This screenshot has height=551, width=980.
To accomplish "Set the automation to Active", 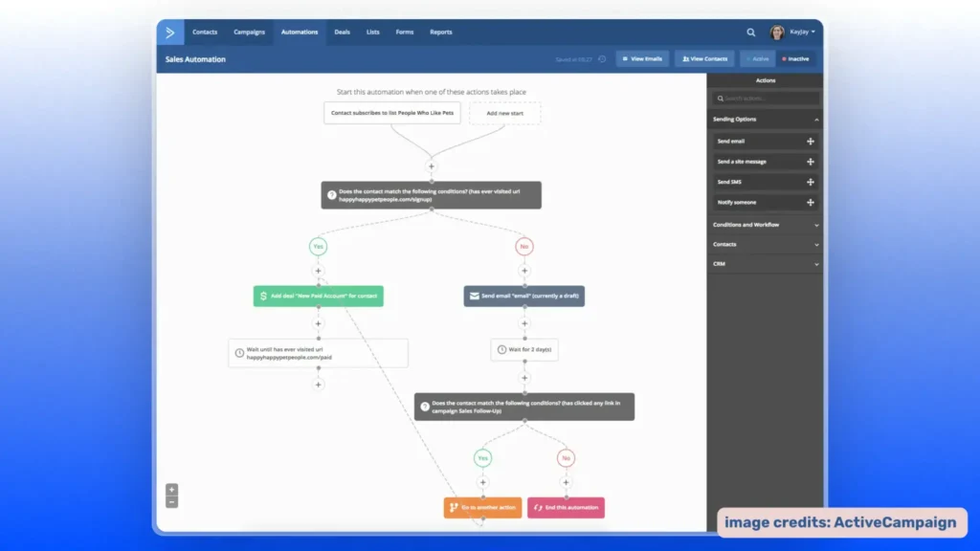I will click(x=757, y=58).
